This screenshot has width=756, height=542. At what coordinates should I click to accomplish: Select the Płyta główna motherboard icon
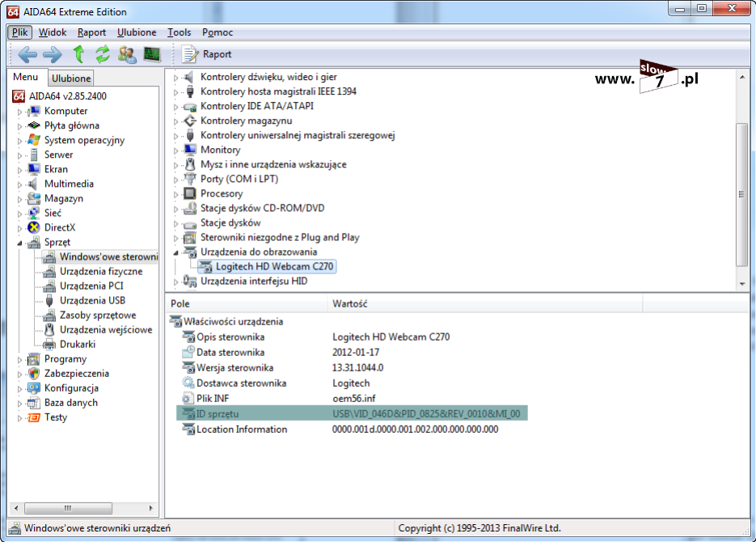click(34, 126)
